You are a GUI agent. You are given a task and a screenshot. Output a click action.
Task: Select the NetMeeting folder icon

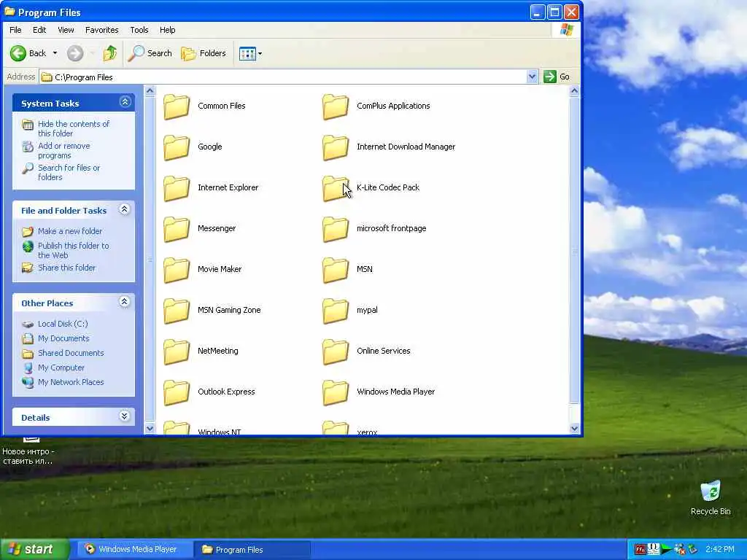(177, 352)
